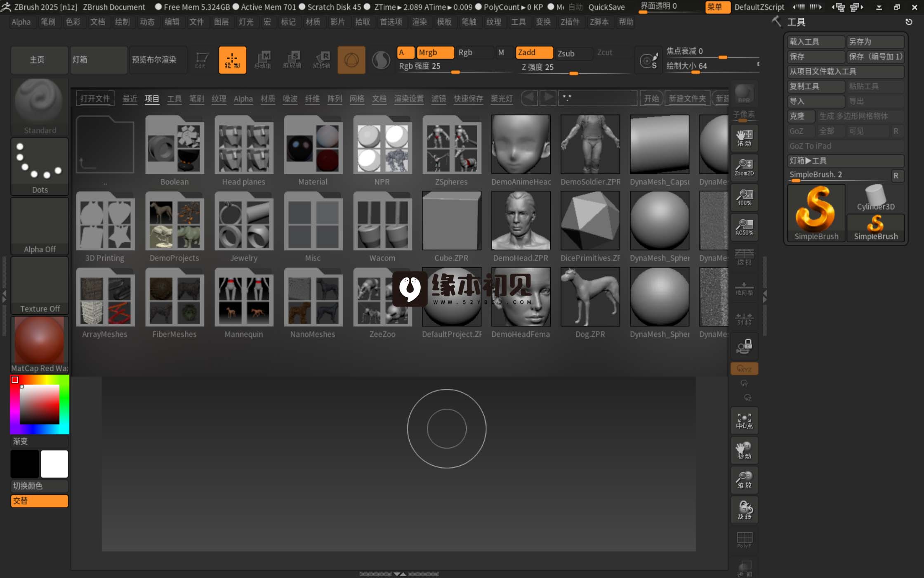Toggle the orange Alternate color button
924x578 pixels.
pyautogui.click(x=40, y=501)
